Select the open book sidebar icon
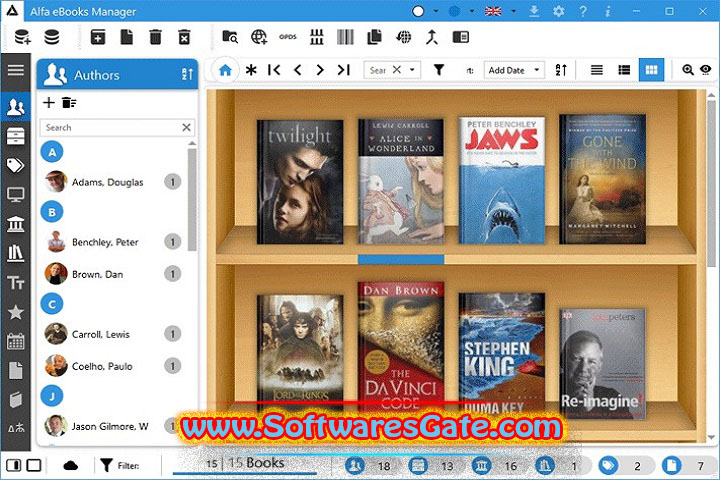This screenshot has width=720, height=480. click(16, 400)
